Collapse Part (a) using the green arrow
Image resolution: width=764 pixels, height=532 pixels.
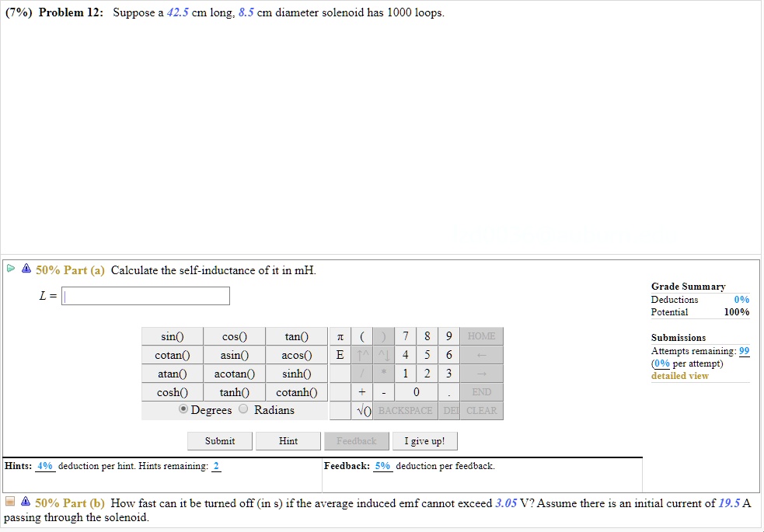point(11,267)
